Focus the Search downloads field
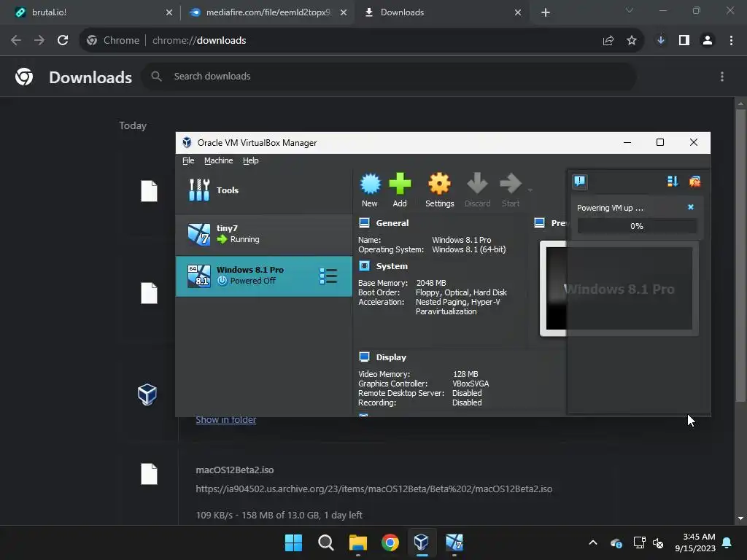 coord(389,76)
